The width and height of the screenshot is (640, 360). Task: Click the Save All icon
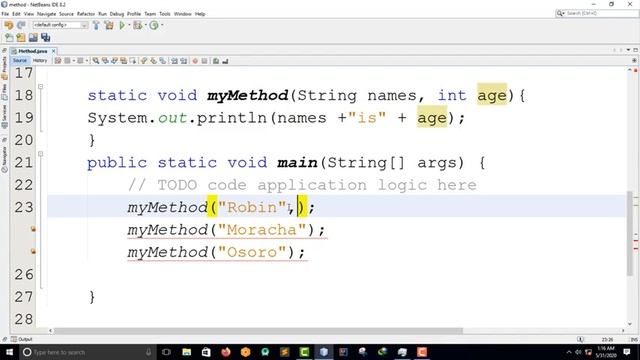(x=45, y=38)
